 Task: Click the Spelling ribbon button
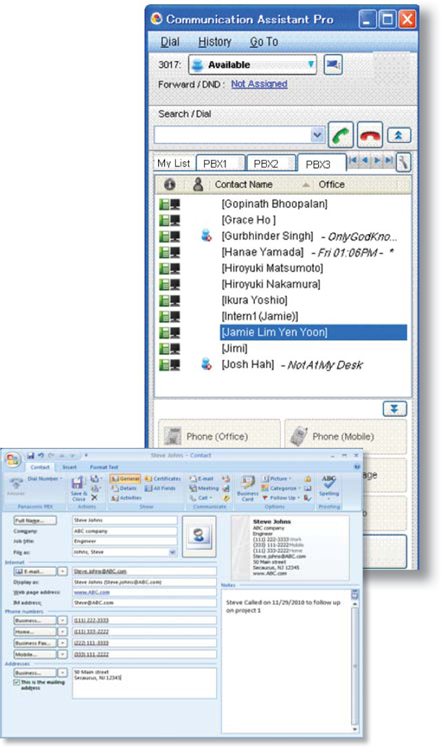pyautogui.click(x=329, y=486)
